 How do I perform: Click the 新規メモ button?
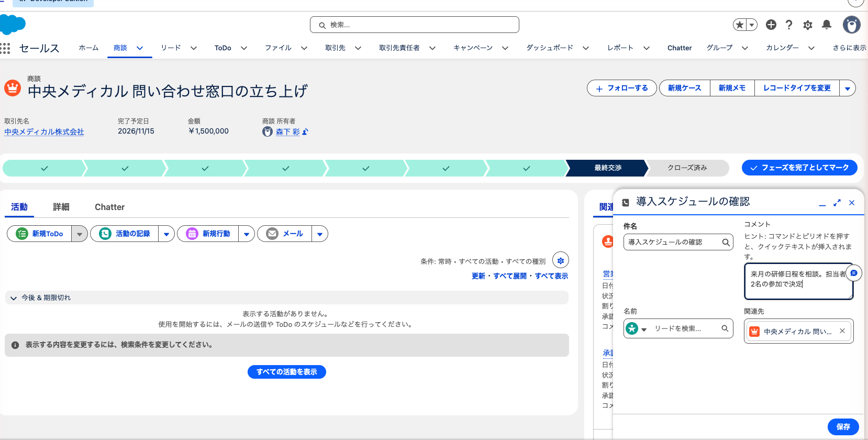(x=732, y=88)
